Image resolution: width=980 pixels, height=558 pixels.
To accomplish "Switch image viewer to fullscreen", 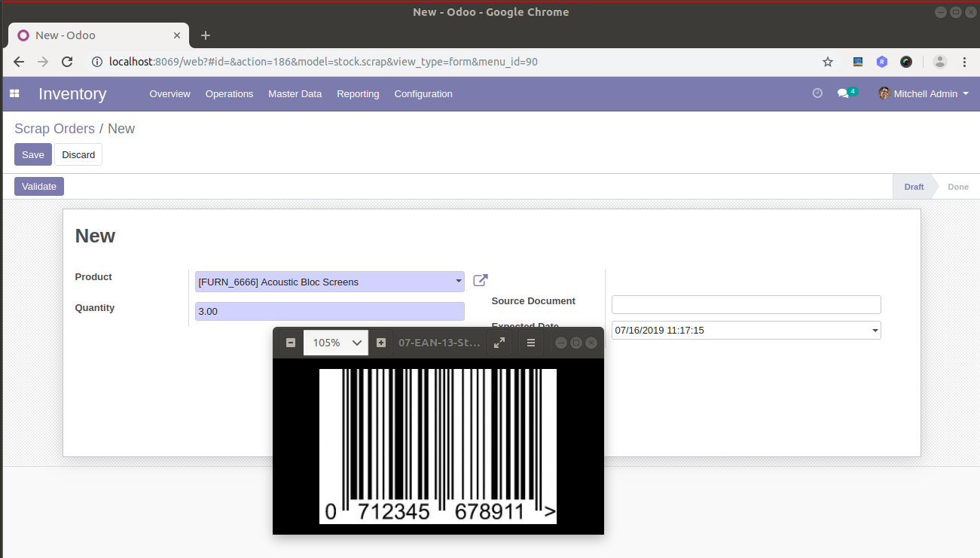I will tap(499, 343).
